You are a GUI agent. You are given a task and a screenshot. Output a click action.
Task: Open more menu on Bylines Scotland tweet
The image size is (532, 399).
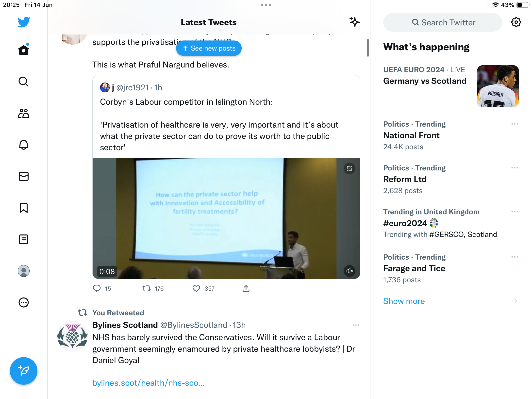(x=356, y=325)
